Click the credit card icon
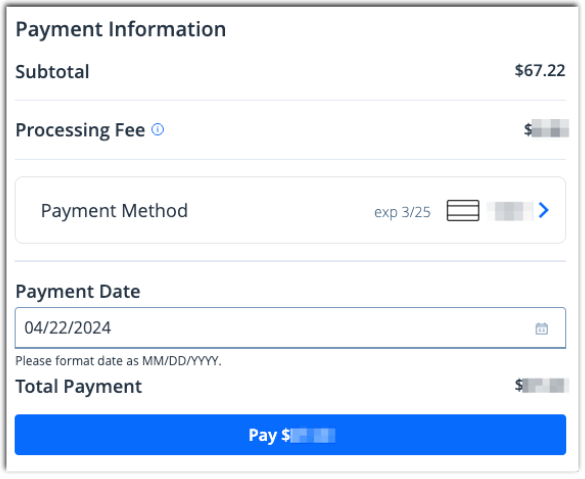The image size is (585, 479). point(463,210)
